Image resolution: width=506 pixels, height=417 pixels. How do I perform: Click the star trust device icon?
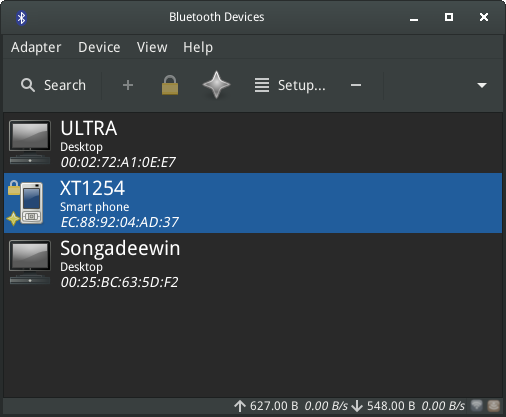click(x=216, y=85)
